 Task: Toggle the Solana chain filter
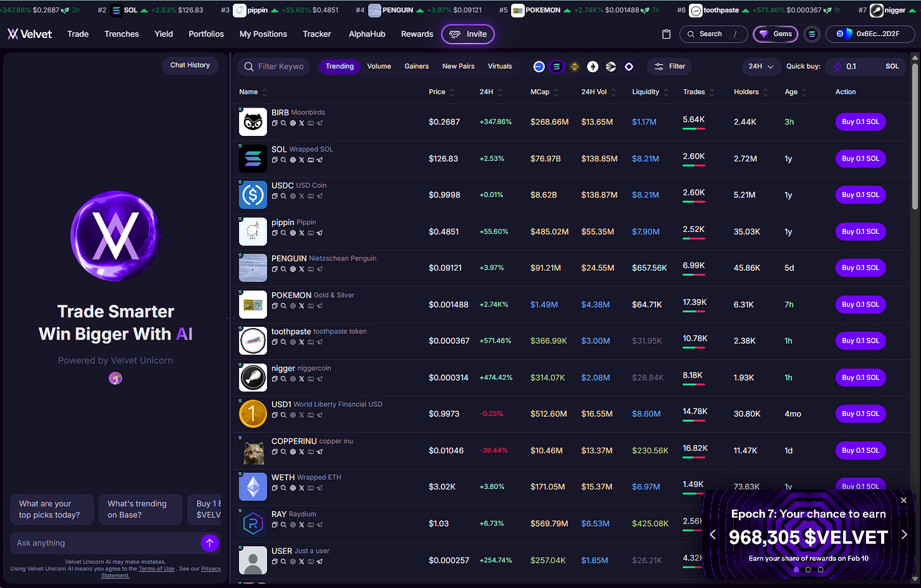point(557,66)
